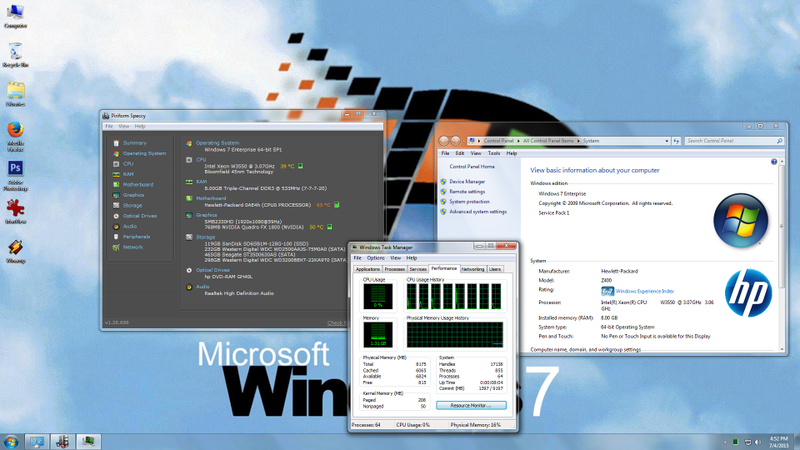
Task: Click the Search Control Panel field
Action: click(x=734, y=141)
